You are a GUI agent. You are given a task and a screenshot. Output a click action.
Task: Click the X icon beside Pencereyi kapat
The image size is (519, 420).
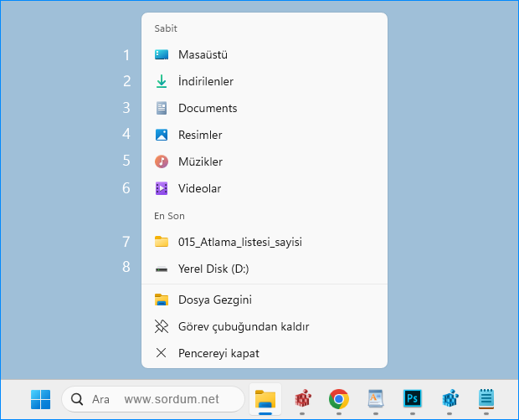(162, 353)
